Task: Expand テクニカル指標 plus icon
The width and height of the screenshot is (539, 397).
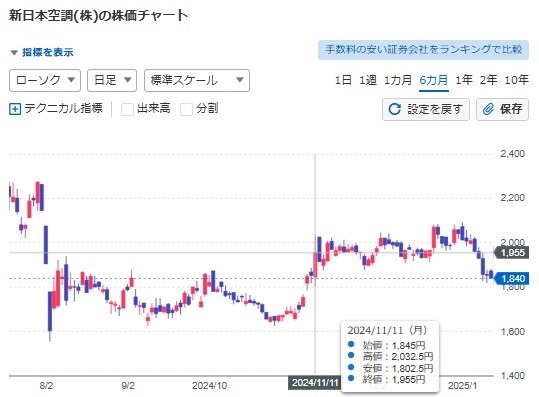Action: [x=15, y=109]
